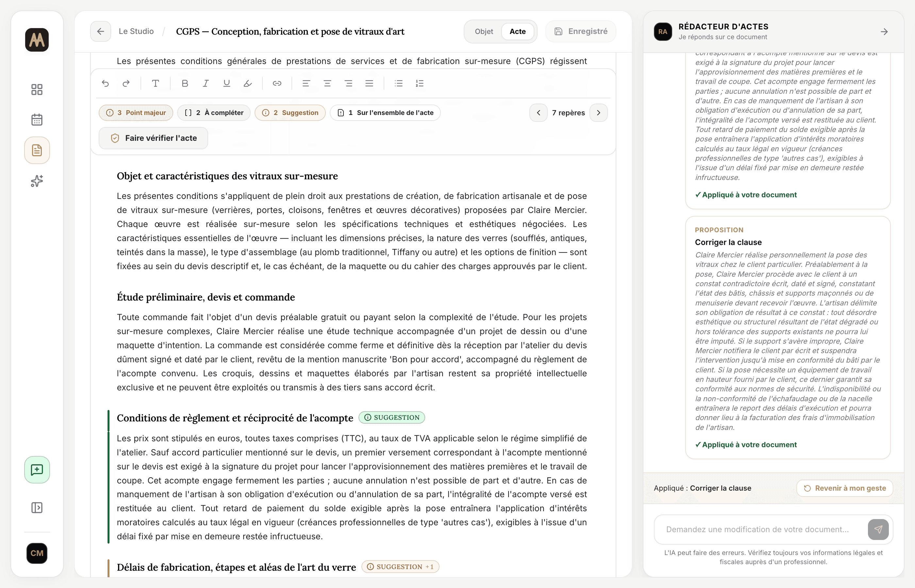Click the Corriger la clause proposition title
Viewport: 915px width, 588px height.
tap(728, 242)
